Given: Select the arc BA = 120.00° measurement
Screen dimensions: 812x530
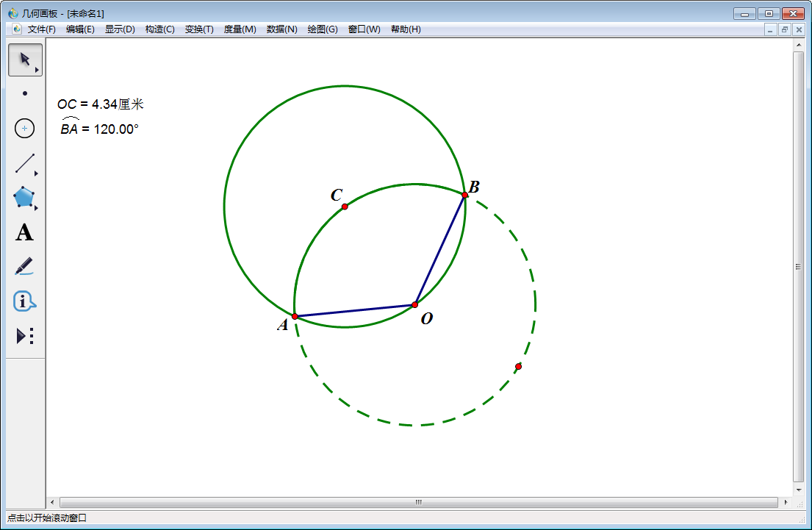Looking at the screenshot, I should click(x=99, y=127).
